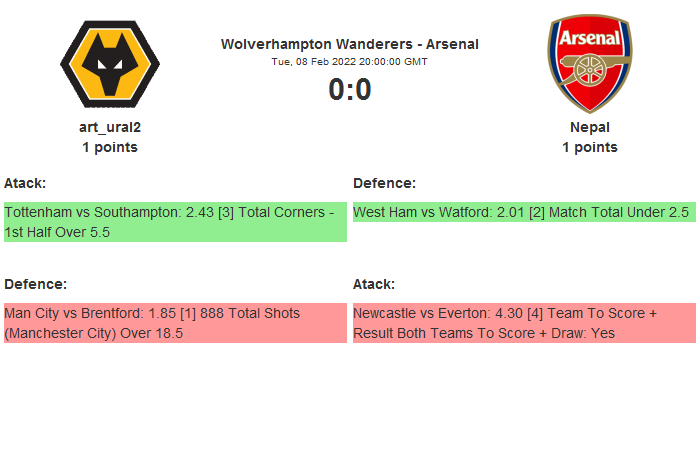Open the green Tottenham vs Southampton corners bet
This screenshot has height=460, width=700.
pyautogui.click(x=175, y=222)
